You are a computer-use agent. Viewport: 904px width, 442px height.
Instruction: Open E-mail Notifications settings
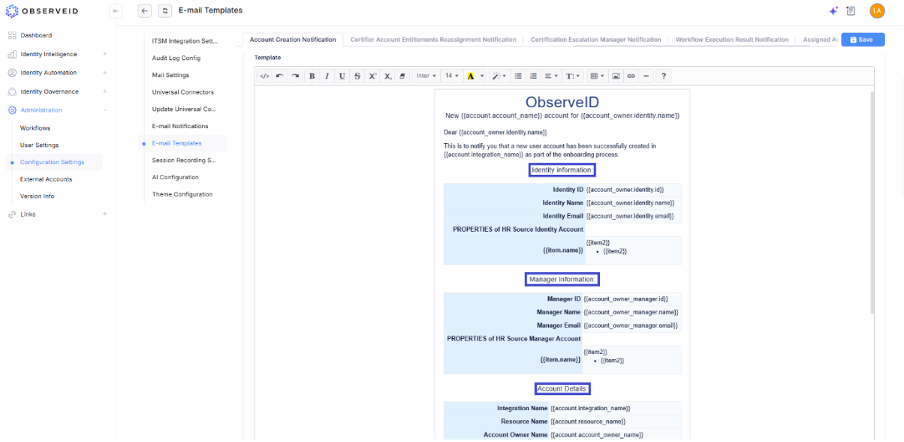180,126
